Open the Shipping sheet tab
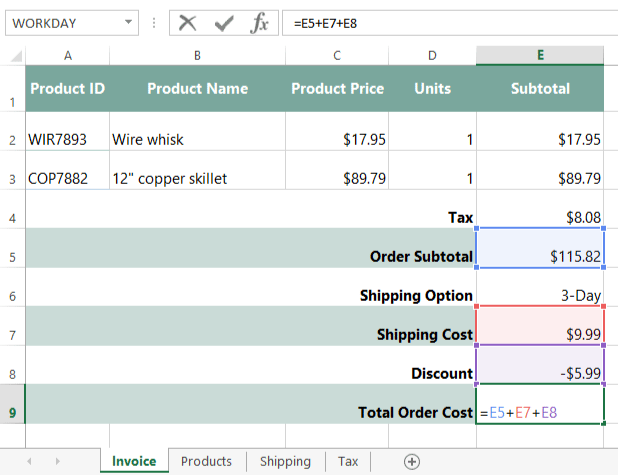Image resolution: width=618 pixels, height=475 pixels. [285, 461]
